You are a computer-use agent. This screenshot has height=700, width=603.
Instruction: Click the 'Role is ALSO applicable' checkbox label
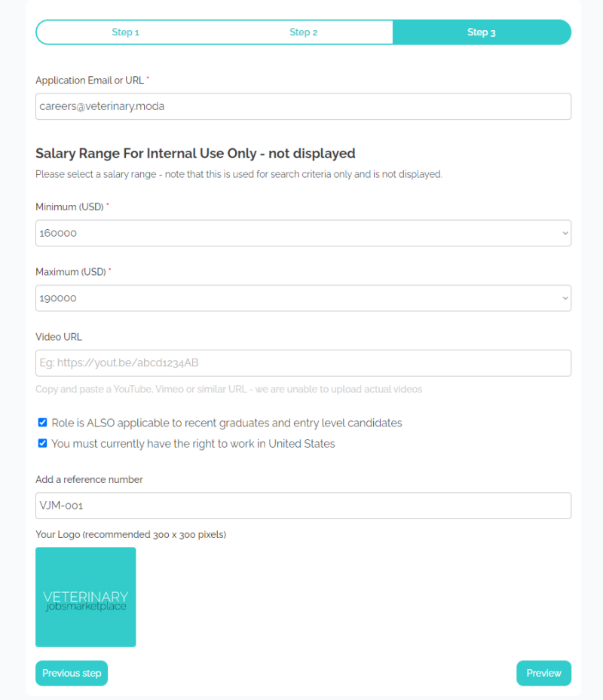click(226, 423)
